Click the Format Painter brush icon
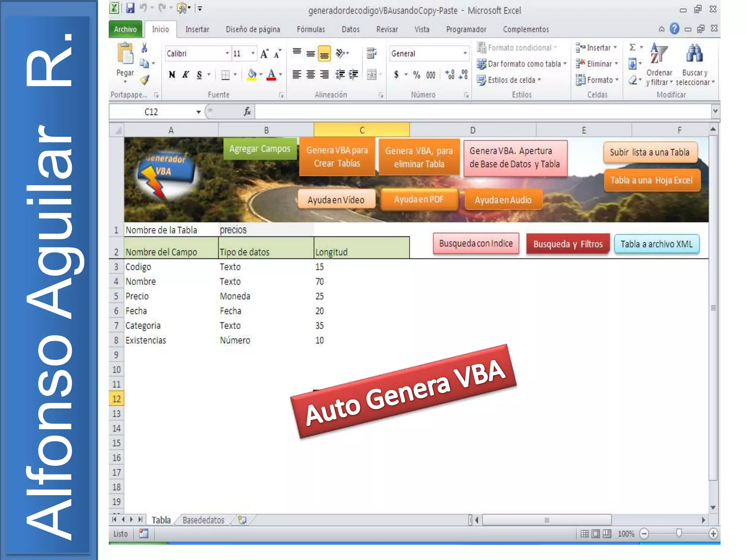 click(x=145, y=80)
